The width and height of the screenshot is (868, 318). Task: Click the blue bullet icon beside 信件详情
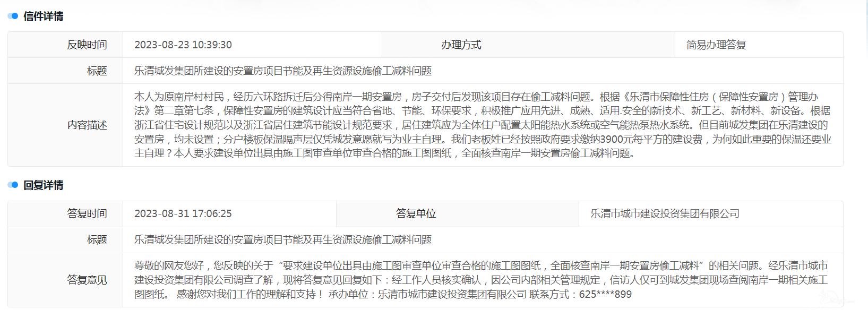click(13, 16)
